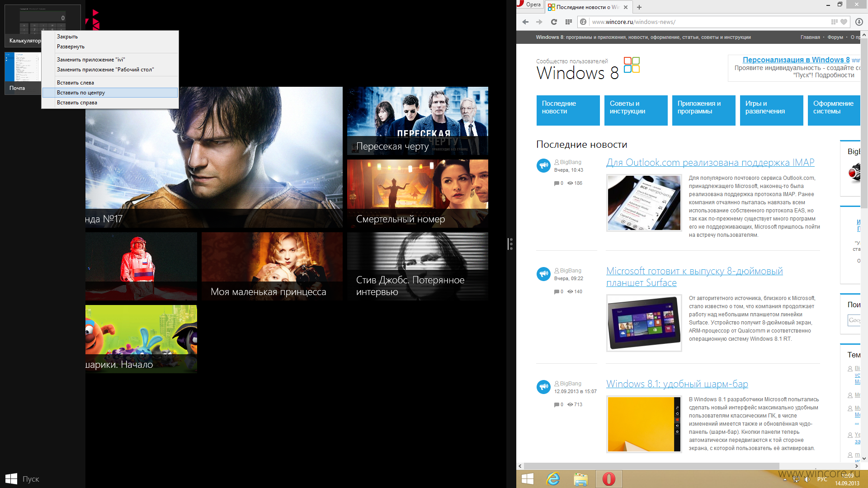This screenshot has height=488, width=868.
Task: Close the Последние новости tab
Action: [626, 7]
